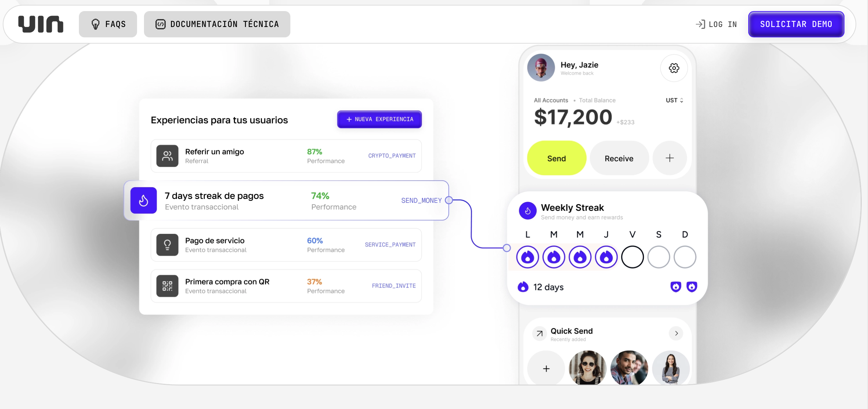Viewport: 868px width, 409px height.
Task: Click the Log In link
Action: [716, 24]
